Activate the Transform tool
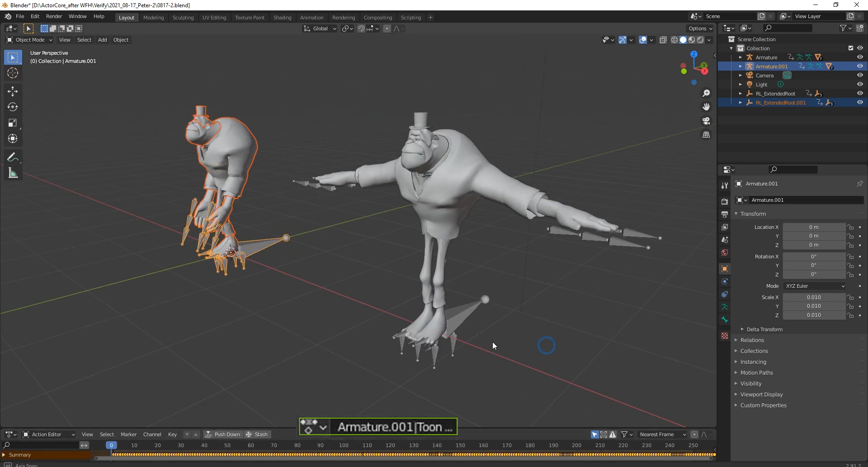Screen dimensions: 868x467 pos(13,139)
